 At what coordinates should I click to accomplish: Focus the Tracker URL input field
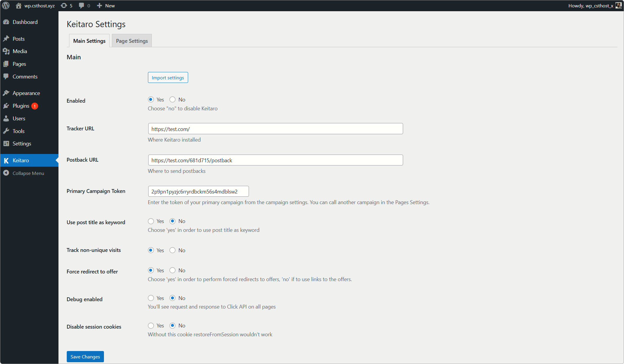275,129
